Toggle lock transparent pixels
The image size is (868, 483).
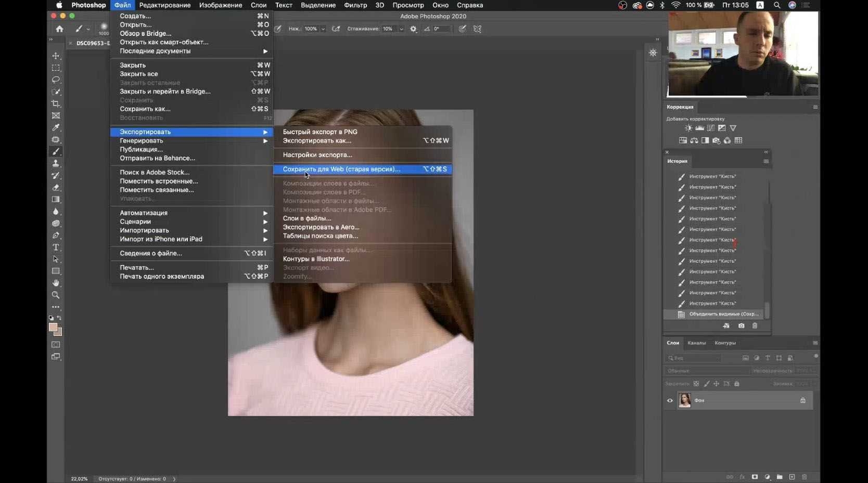click(x=696, y=384)
